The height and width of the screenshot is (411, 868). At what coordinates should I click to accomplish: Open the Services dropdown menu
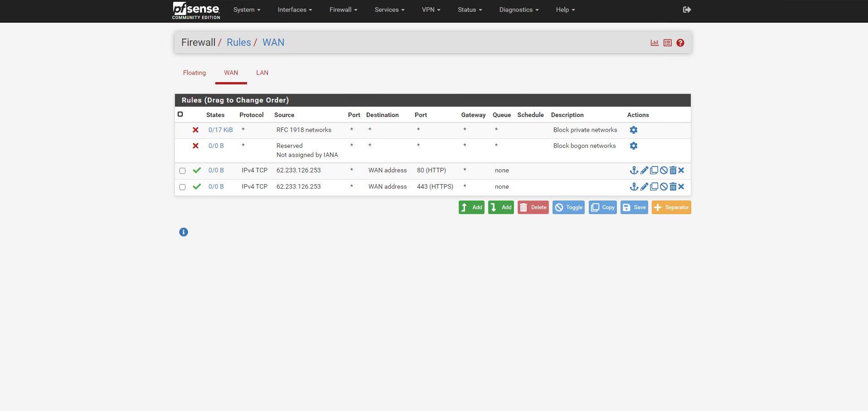tap(389, 10)
